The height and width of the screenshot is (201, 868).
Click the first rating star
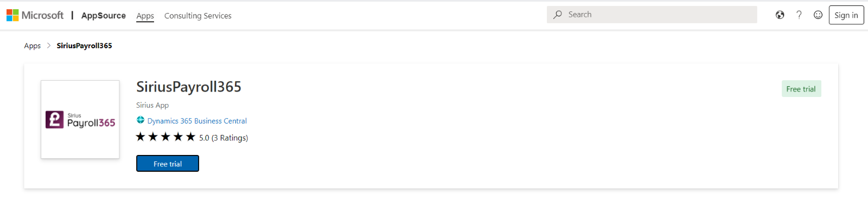pyautogui.click(x=141, y=137)
